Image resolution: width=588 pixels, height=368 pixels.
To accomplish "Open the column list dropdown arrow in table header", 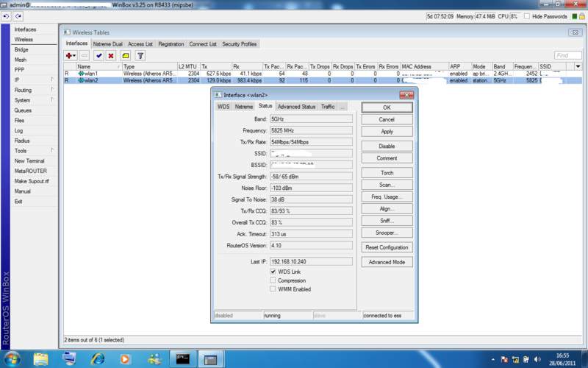I will point(577,66).
